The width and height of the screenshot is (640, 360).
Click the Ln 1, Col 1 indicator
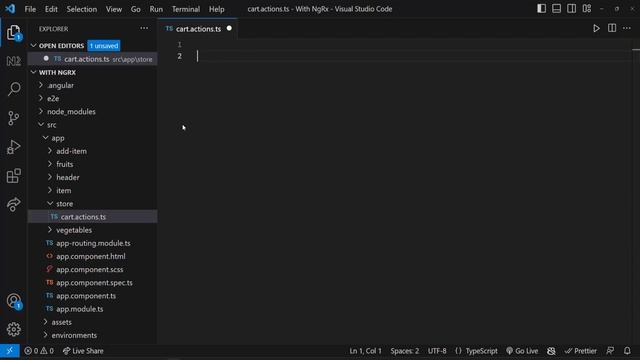(365, 351)
